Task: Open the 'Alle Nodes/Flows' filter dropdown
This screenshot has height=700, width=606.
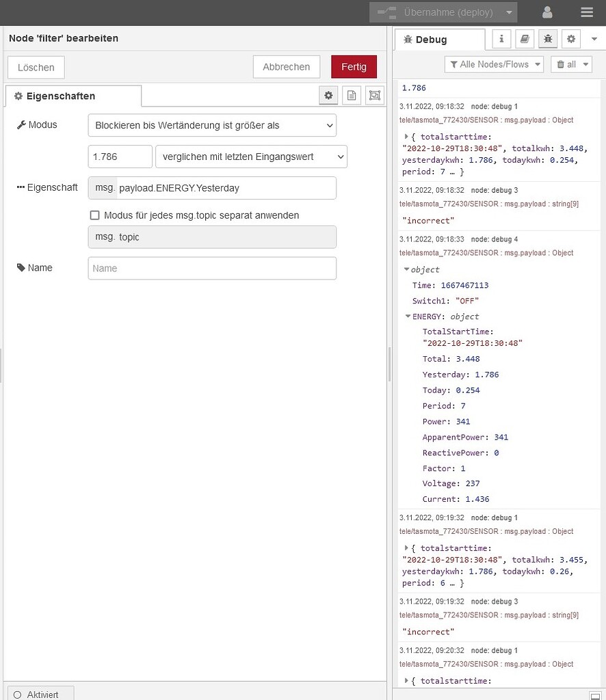Action: 493,64
